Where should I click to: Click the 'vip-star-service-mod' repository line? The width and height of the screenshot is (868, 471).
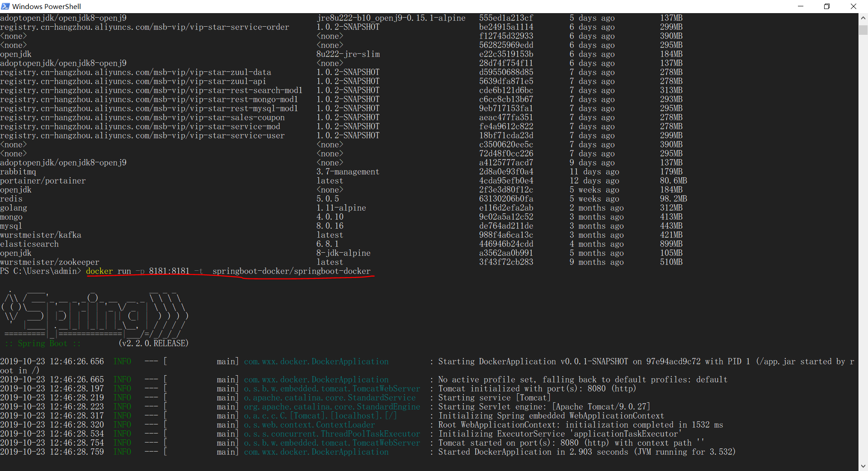point(140,127)
